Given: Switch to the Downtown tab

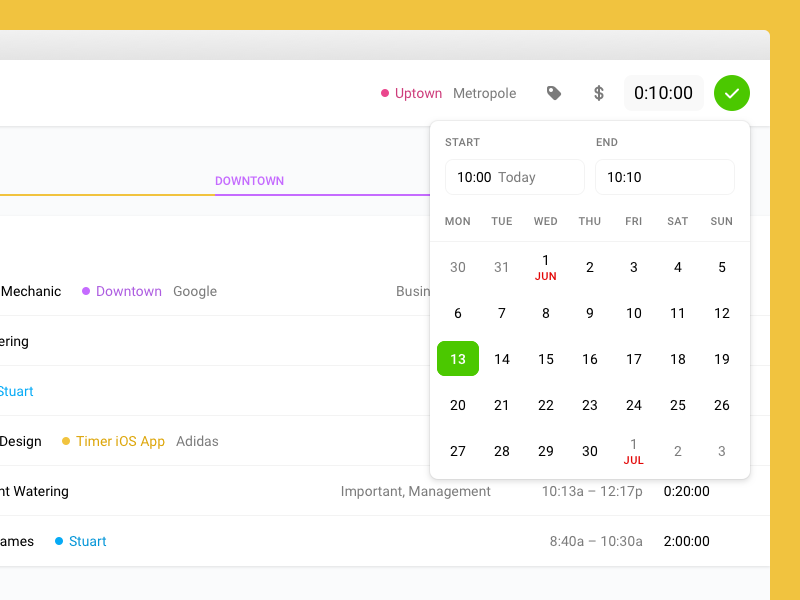Looking at the screenshot, I should 249,181.
